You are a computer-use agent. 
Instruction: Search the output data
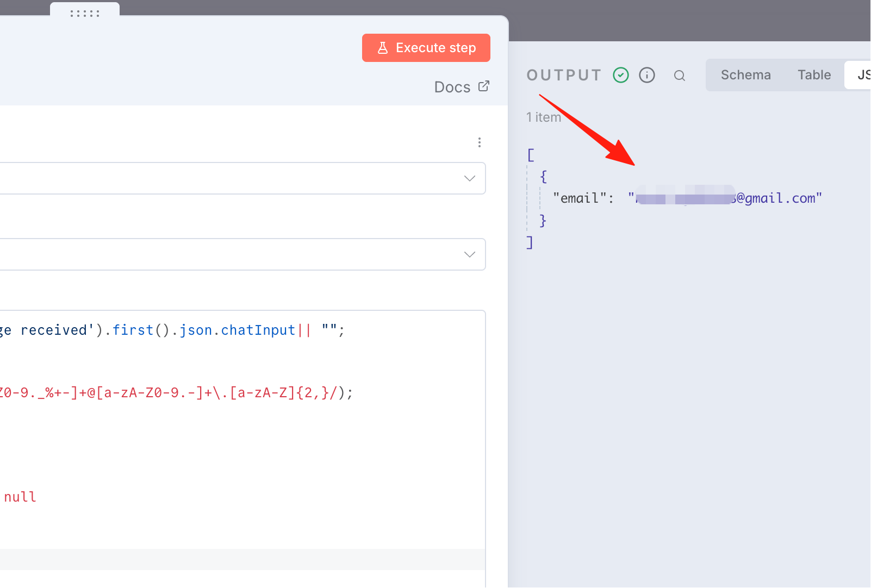[680, 76]
